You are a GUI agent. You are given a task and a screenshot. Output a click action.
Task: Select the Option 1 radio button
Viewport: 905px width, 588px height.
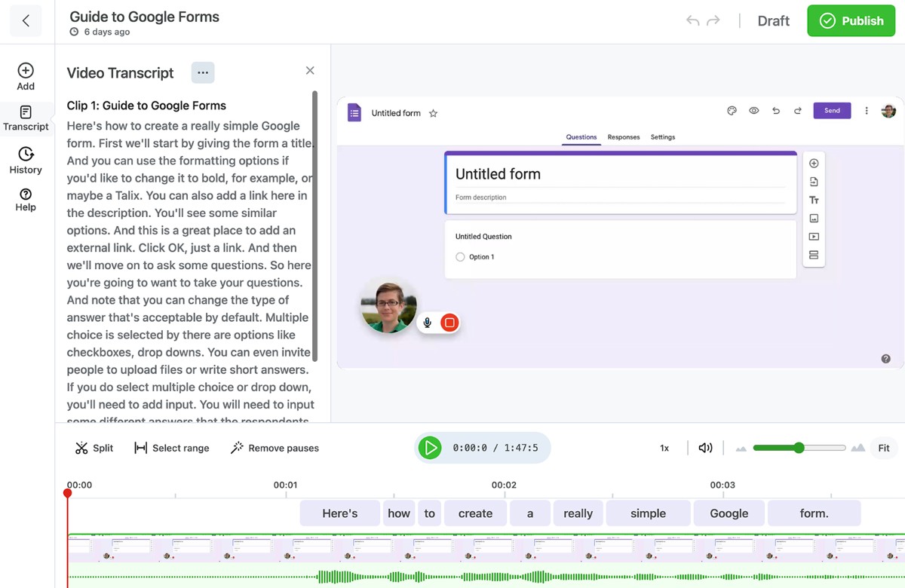click(460, 257)
